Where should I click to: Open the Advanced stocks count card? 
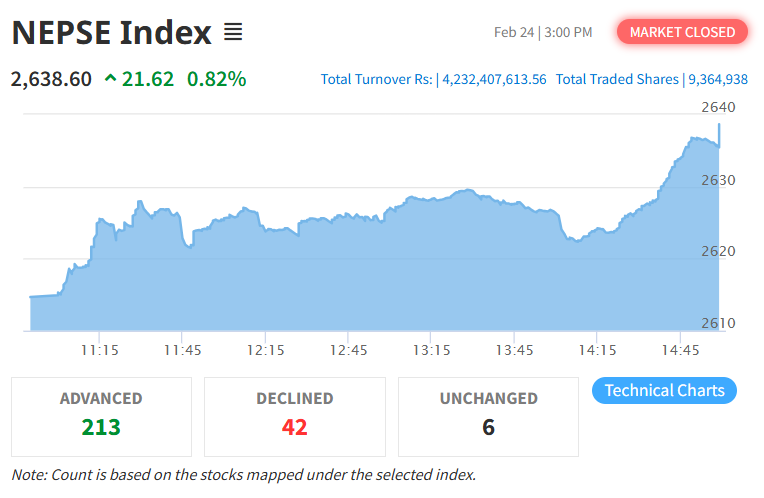click(101, 415)
